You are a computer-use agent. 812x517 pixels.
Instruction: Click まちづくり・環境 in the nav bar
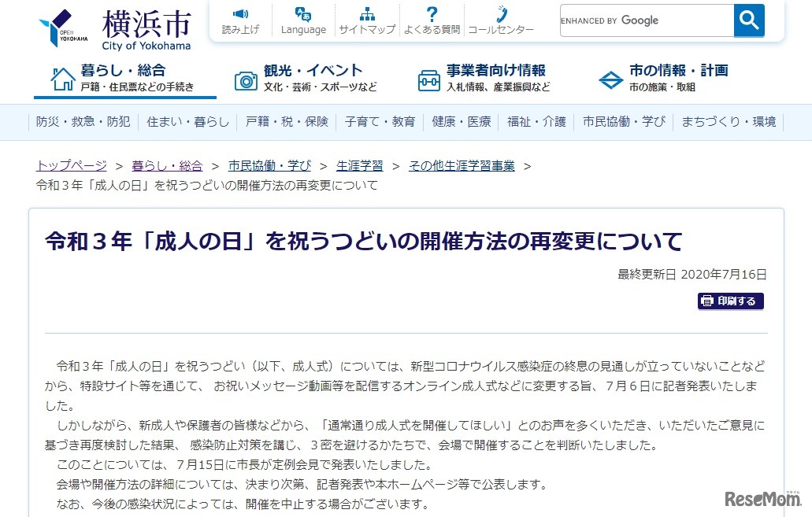pos(729,122)
